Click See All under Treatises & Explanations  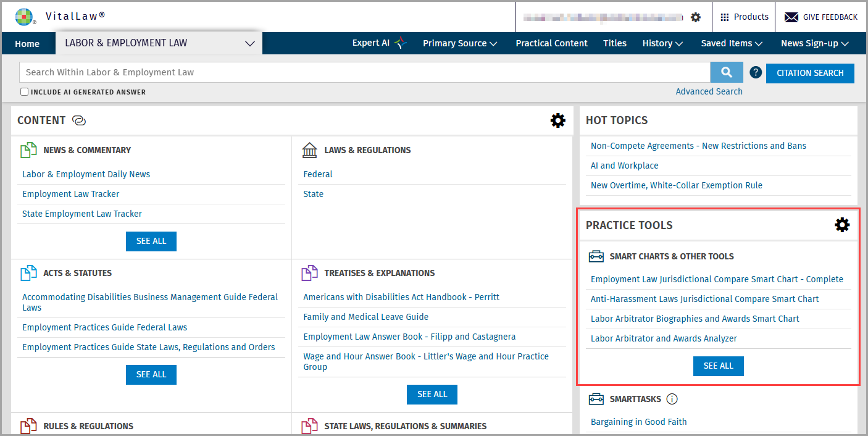tap(432, 395)
